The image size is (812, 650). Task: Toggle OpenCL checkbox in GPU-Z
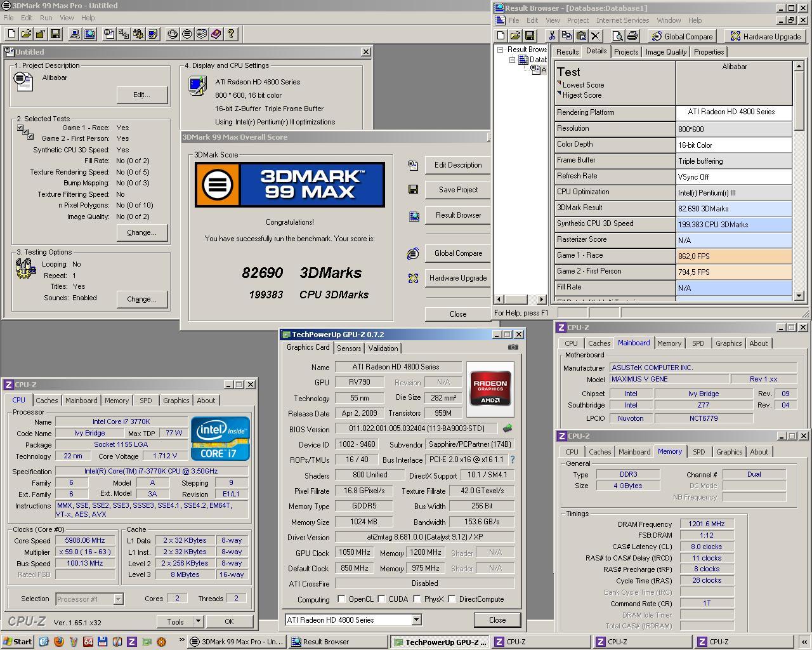pos(342,599)
